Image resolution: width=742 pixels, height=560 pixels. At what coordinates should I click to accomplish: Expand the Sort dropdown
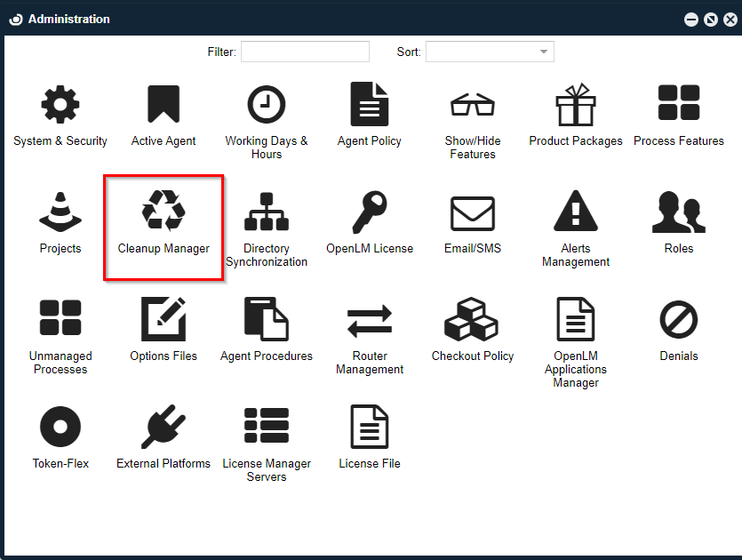[490, 52]
